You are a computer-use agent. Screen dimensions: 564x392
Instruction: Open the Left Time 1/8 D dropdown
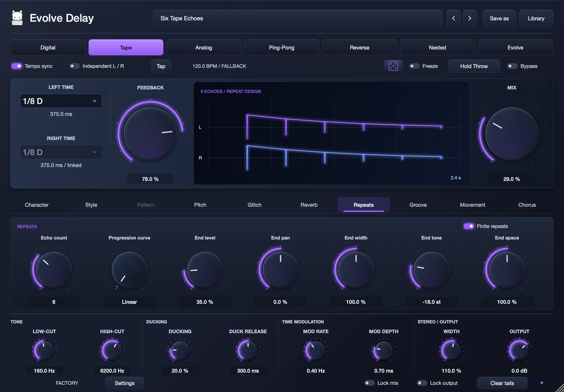(x=61, y=101)
